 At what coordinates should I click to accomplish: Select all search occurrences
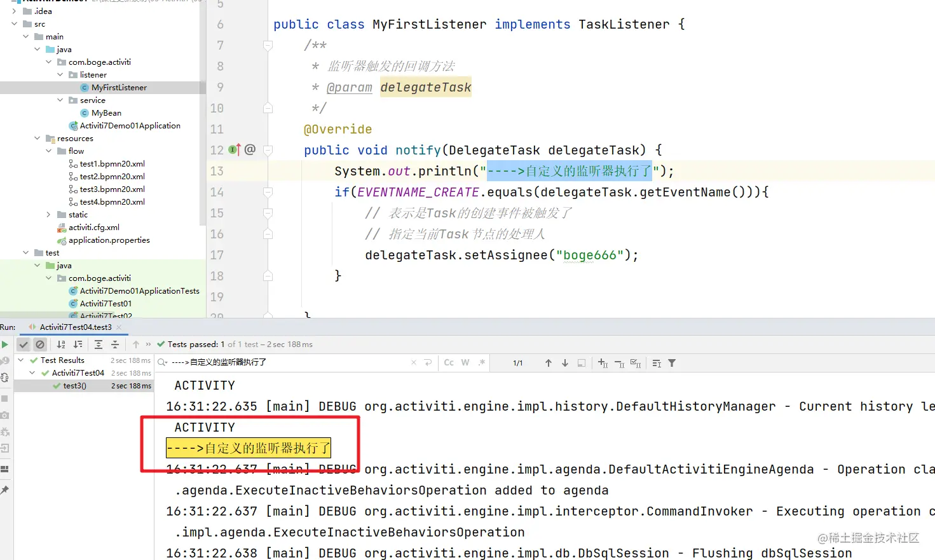[636, 363]
